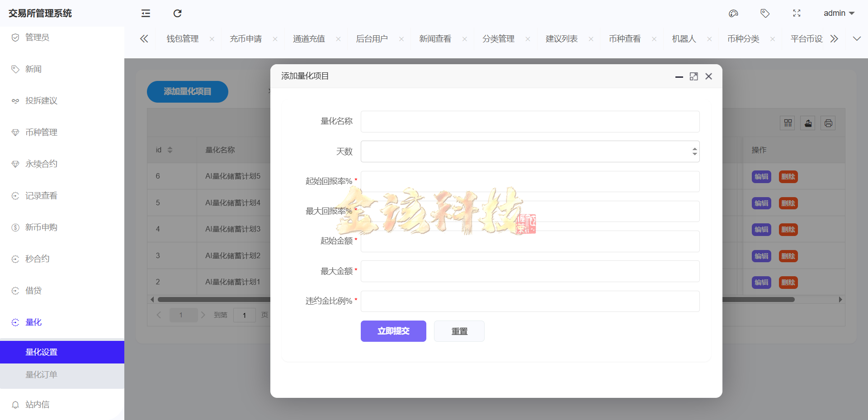Click the 量化名称 input field

[530, 121]
